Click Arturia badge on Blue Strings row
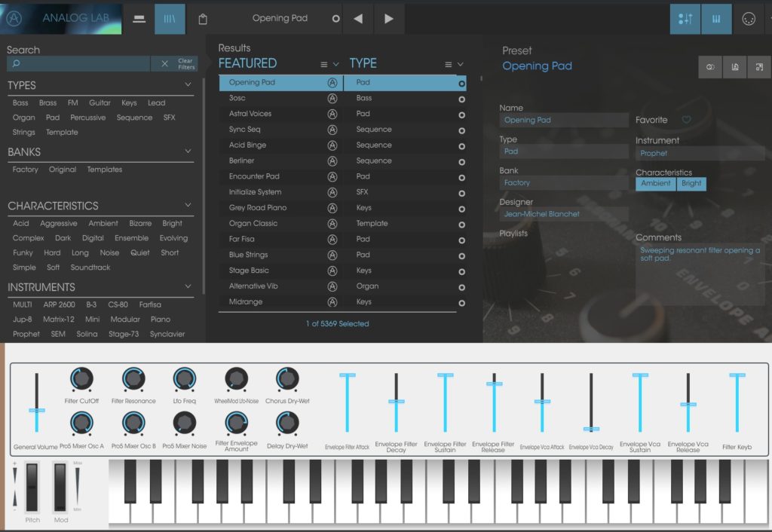 332,255
